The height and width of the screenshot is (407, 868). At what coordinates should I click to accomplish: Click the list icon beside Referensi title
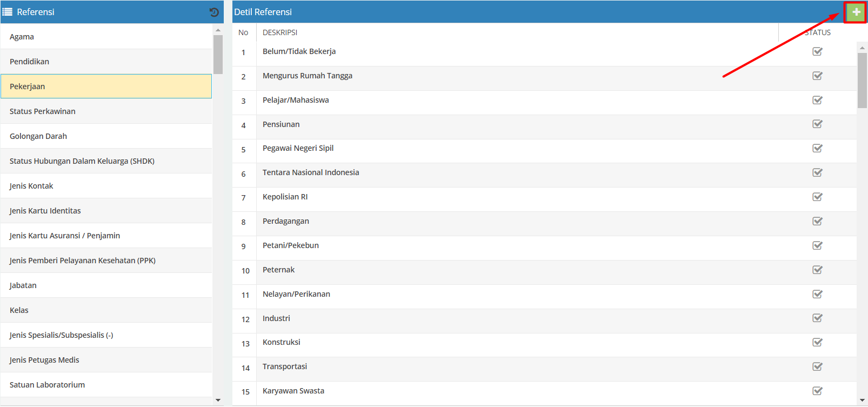click(8, 12)
